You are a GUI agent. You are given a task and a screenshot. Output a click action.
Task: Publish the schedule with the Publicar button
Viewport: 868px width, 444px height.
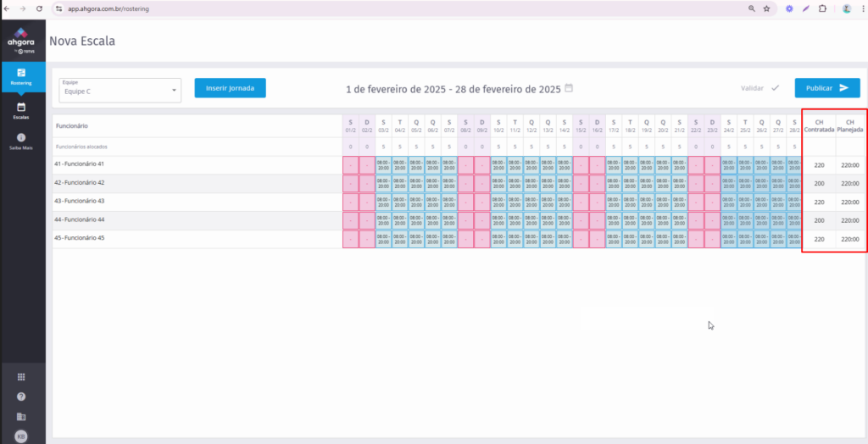826,87
